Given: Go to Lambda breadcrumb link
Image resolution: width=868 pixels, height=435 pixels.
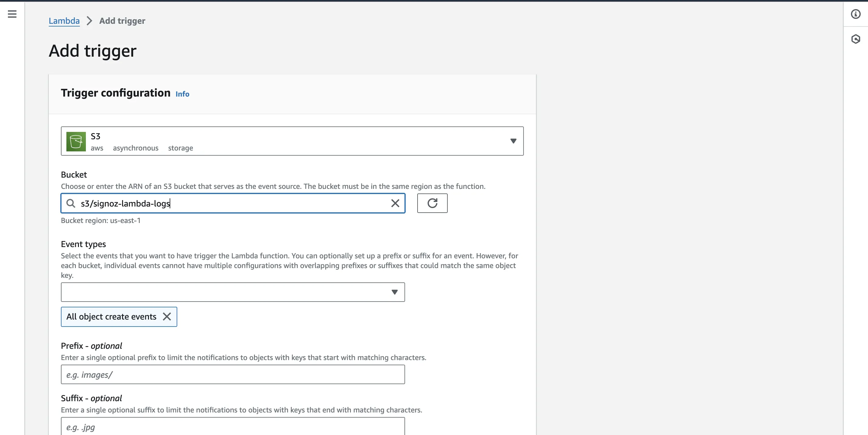Looking at the screenshot, I should (64, 21).
